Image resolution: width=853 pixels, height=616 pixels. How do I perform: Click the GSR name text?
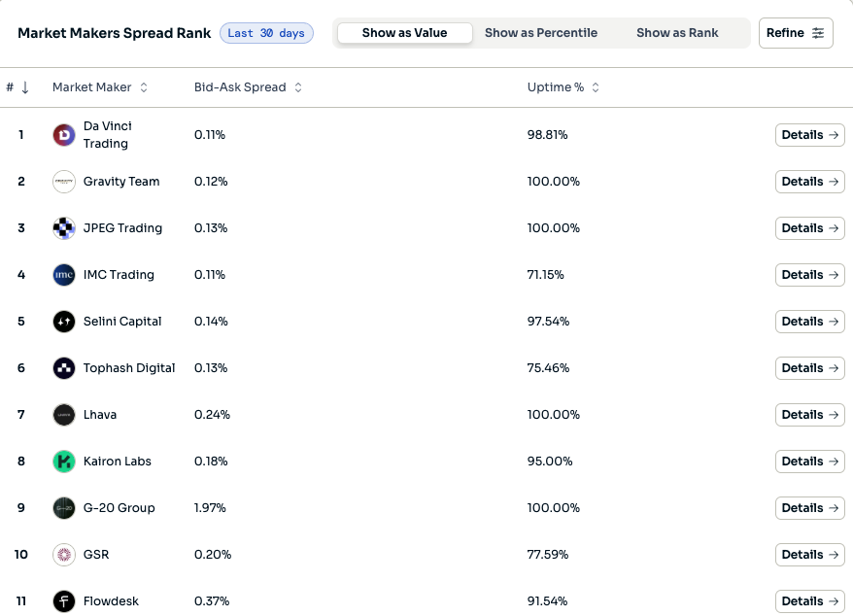click(x=96, y=555)
